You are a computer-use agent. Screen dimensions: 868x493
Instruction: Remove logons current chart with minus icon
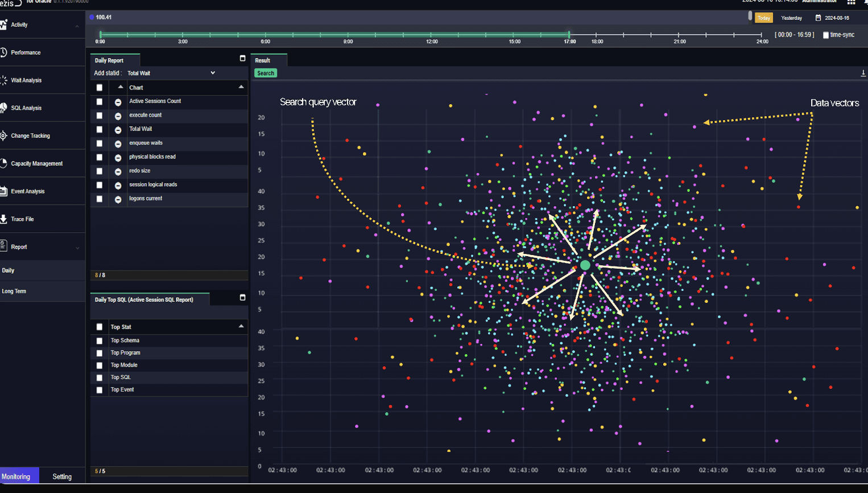click(118, 199)
